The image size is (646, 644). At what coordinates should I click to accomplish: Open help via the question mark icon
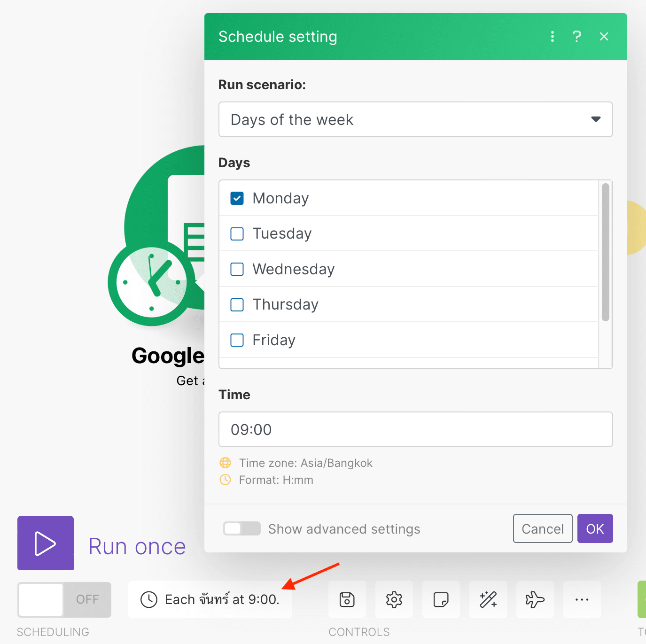pos(577,36)
